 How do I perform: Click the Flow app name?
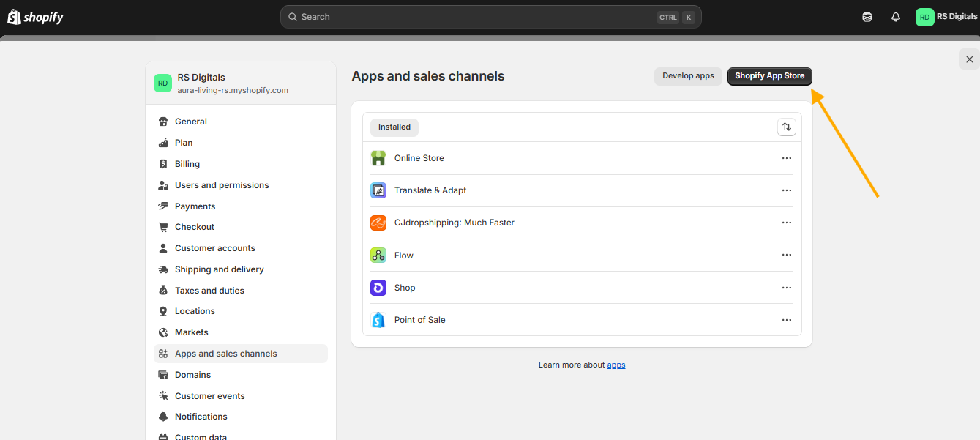(x=404, y=256)
